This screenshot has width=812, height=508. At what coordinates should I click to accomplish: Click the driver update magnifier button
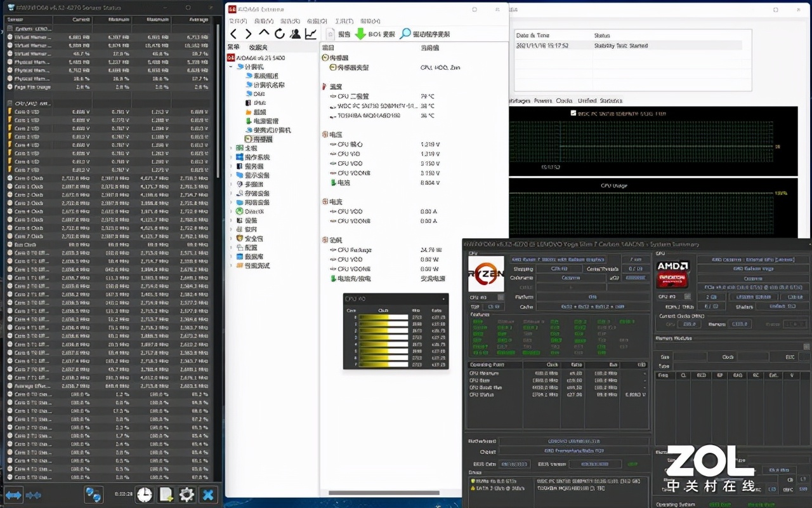coord(405,34)
